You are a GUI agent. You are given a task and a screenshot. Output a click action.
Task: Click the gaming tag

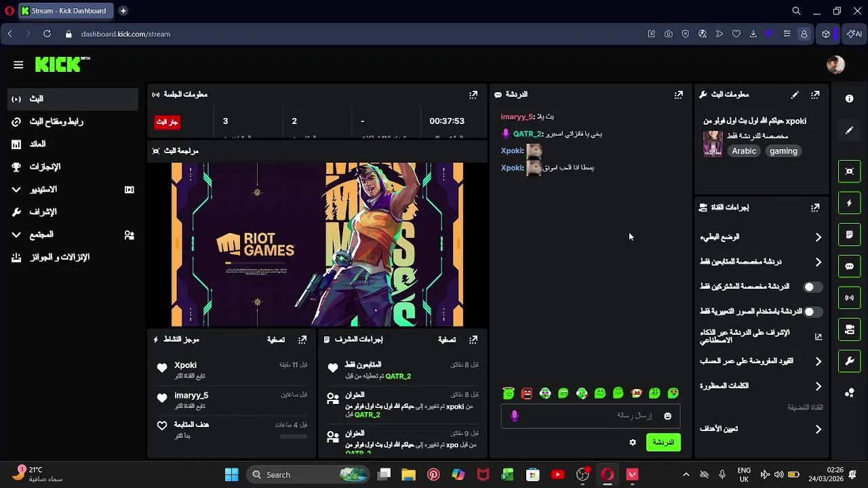click(x=783, y=151)
